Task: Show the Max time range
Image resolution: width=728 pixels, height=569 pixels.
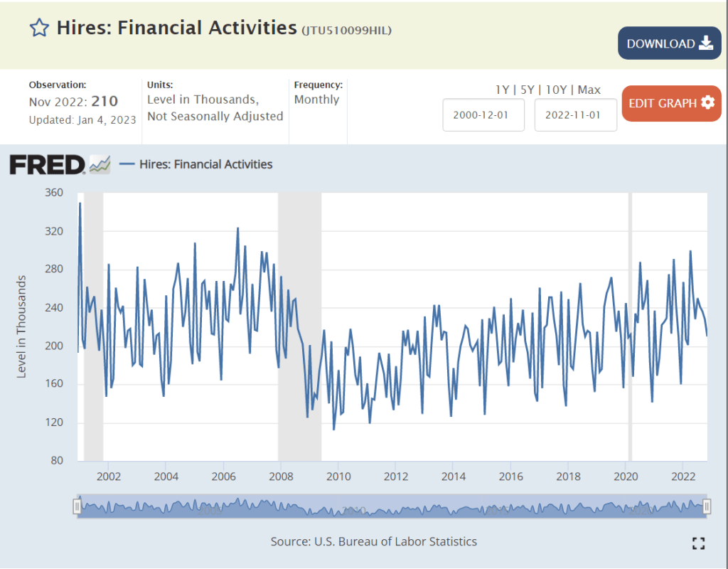Action: tap(589, 90)
